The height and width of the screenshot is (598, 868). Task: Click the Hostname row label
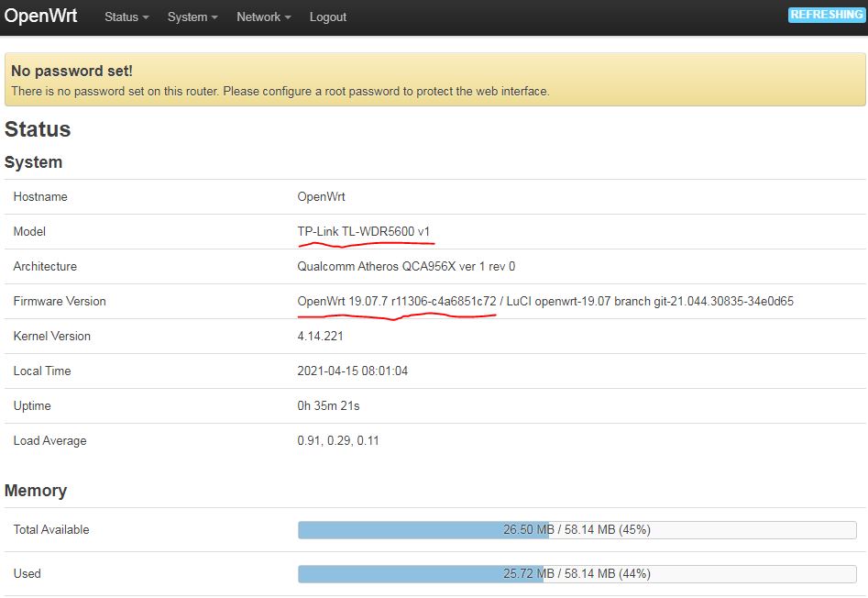click(x=40, y=196)
